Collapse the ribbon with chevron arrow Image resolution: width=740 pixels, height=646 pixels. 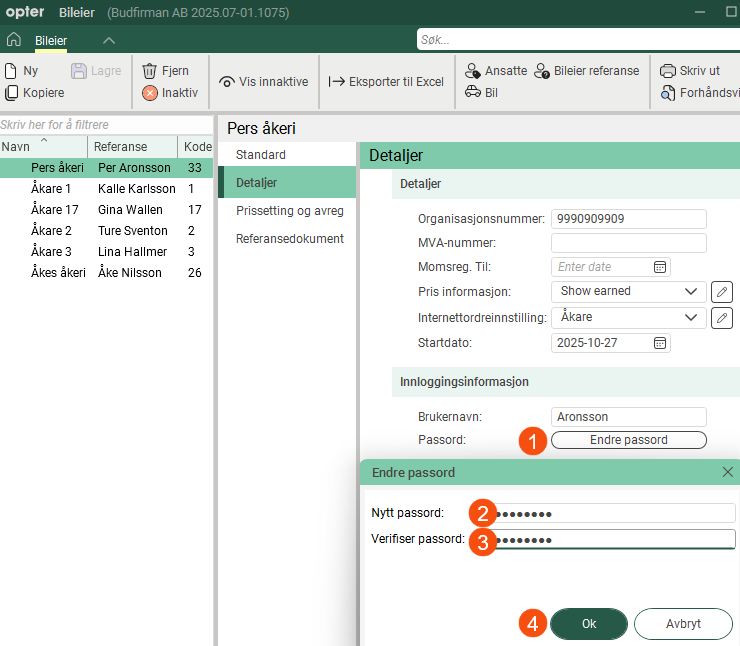(109, 40)
